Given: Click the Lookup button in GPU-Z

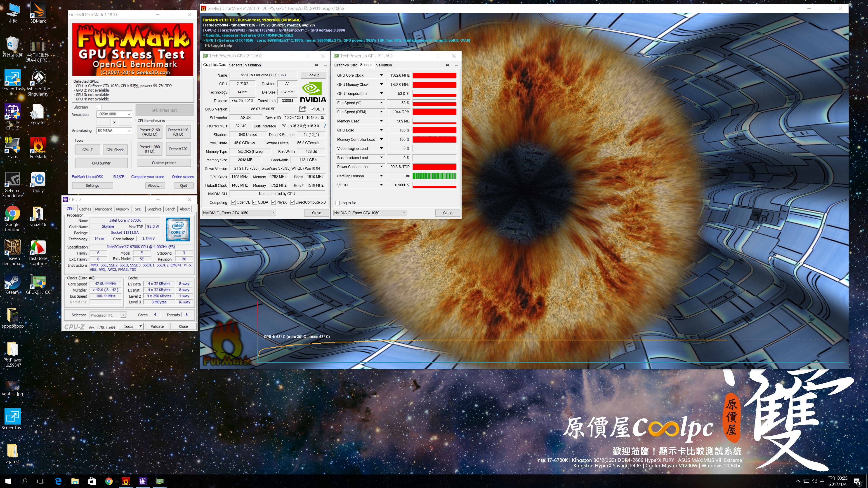Looking at the screenshot, I should click(313, 75).
